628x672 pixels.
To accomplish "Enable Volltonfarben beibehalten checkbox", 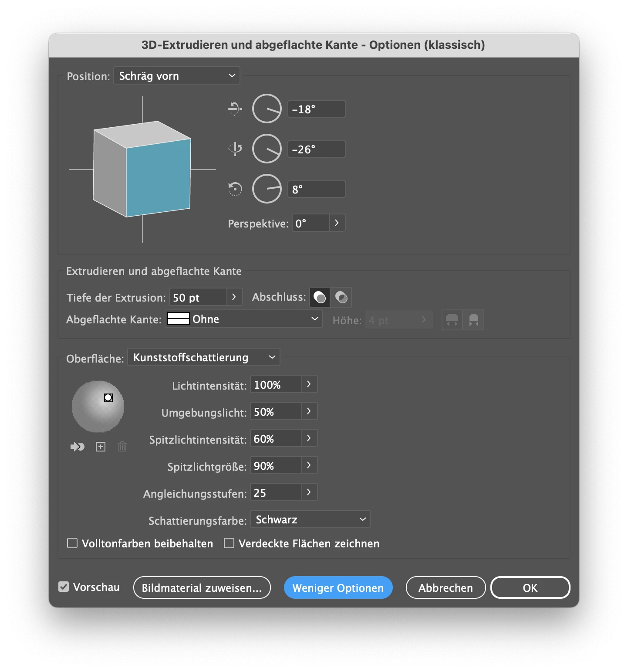I will pyautogui.click(x=72, y=543).
